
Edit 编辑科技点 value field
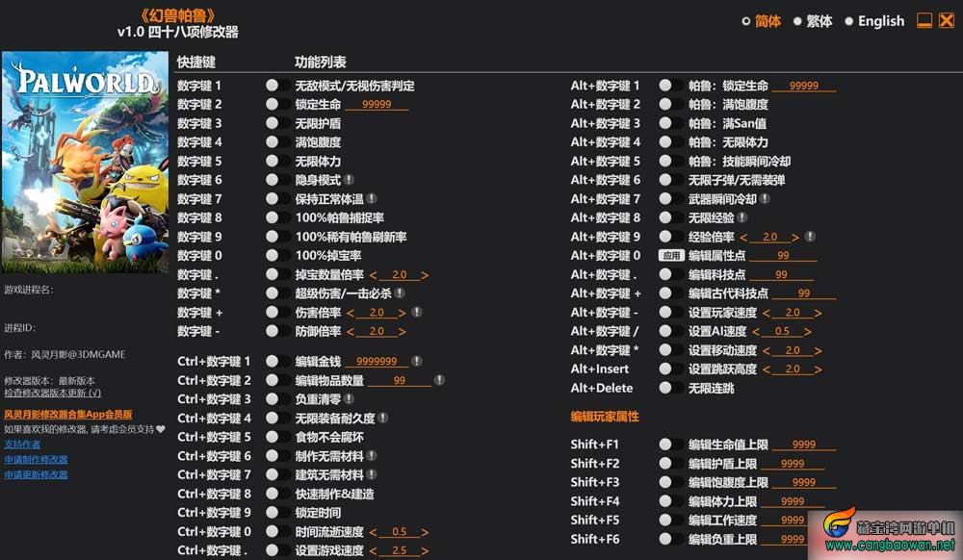tap(781, 274)
